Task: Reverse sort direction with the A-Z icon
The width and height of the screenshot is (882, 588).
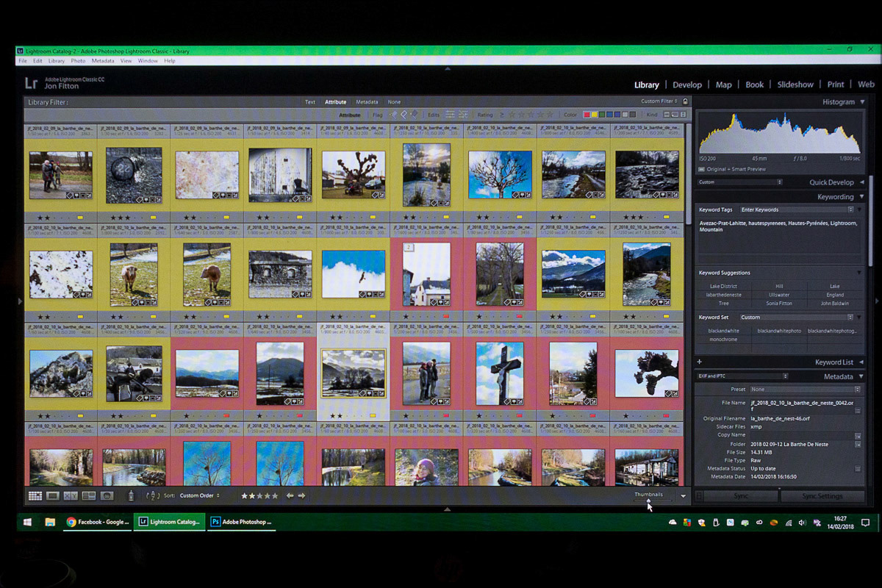Action: (153, 496)
